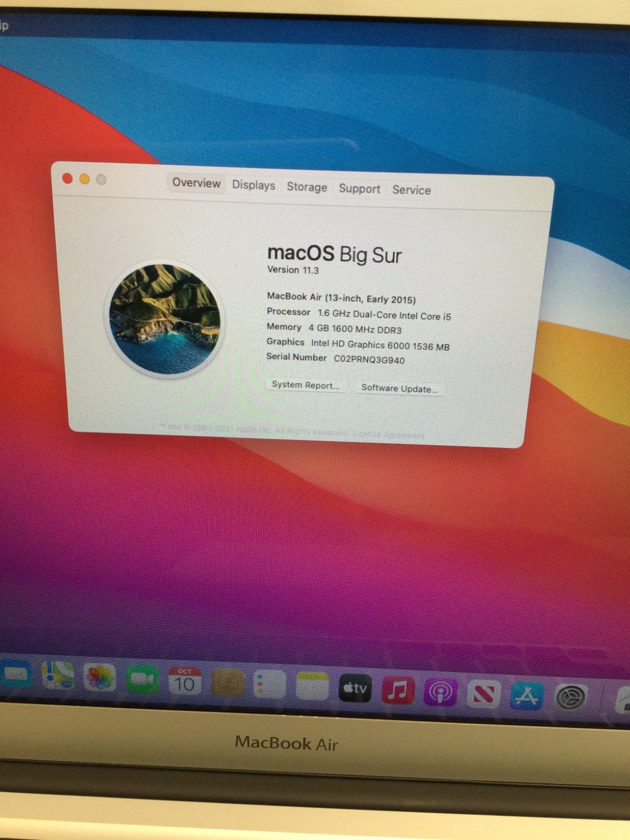Click the 1.6 GHz Dual-Core Intel Core i5 text
Image resolution: width=630 pixels, height=840 pixels.
(384, 315)
